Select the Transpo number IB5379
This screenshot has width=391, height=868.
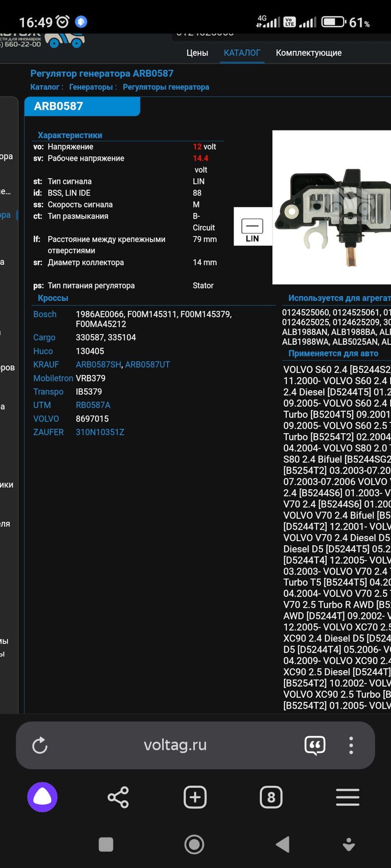tap(89, 392)
